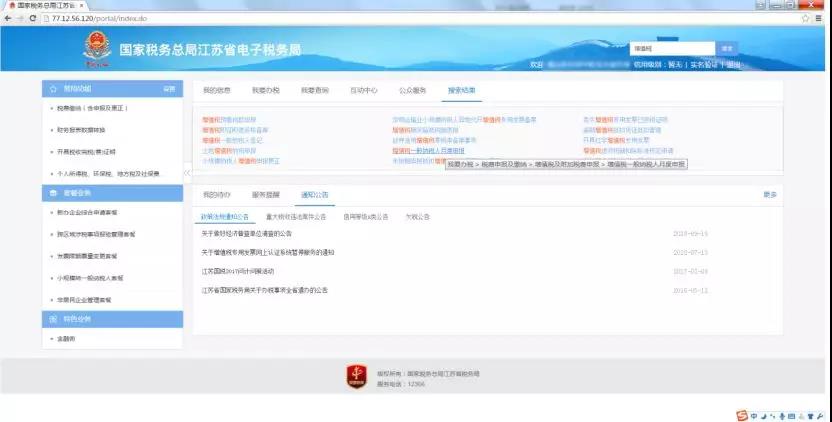Switch to the 服务提醒 tab
Viewport: 832px width, 422px height.
[265, 195]
